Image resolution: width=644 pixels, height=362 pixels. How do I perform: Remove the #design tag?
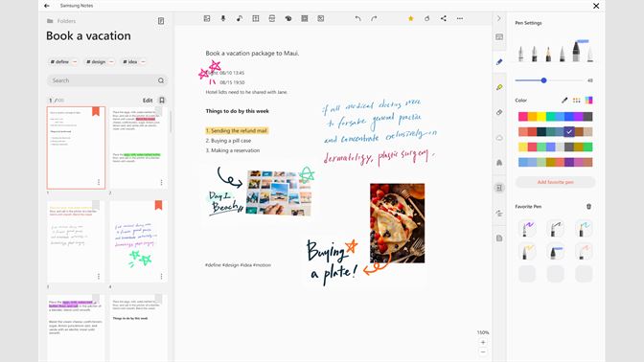click(111, 61)
